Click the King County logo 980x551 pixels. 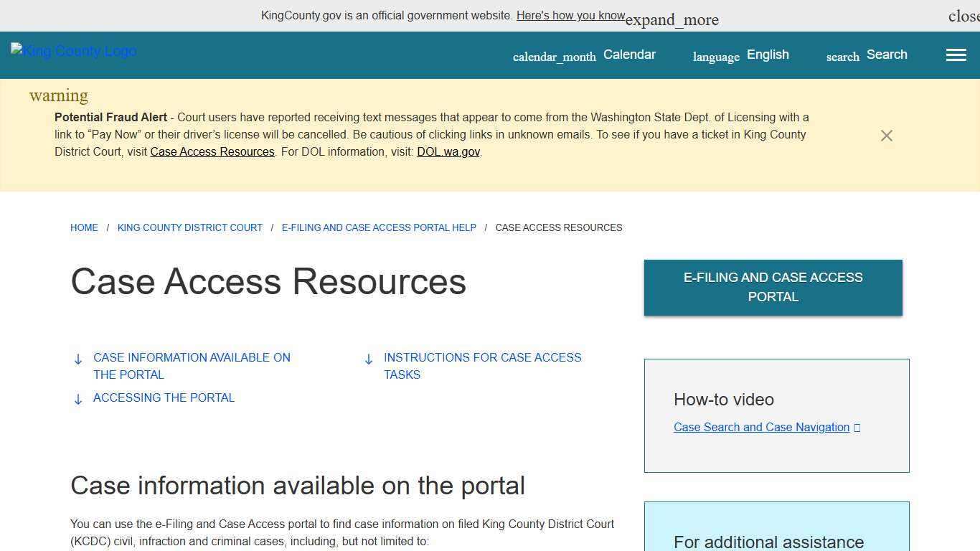pos(72,51)
